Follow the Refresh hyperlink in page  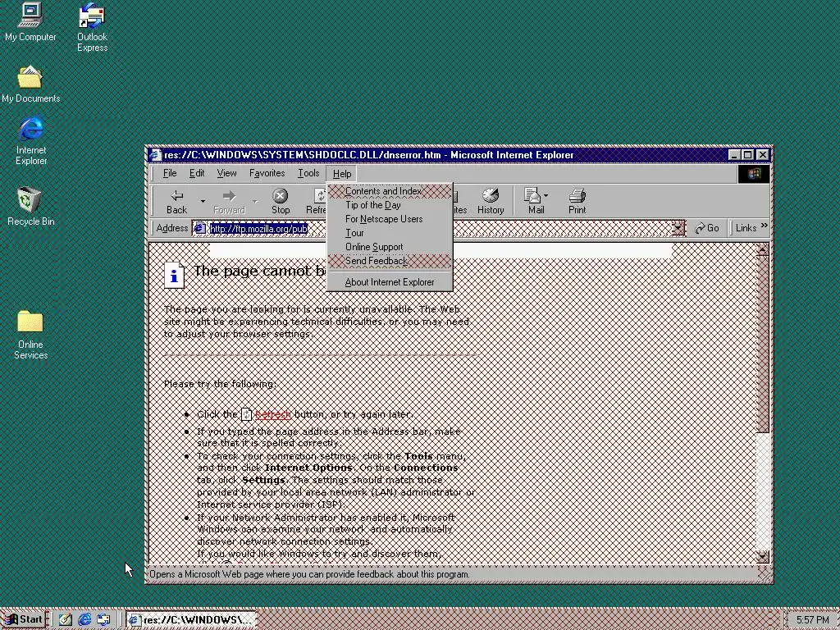coord(272,414)
